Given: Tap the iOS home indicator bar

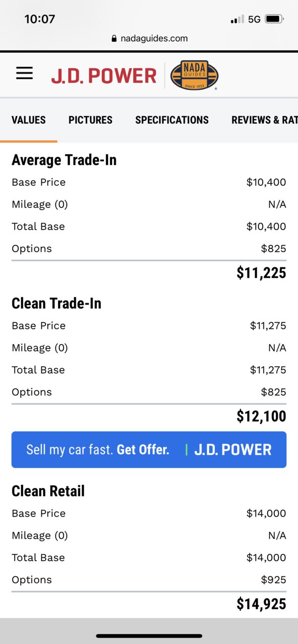Looking at the screenshot, I should (x=149, y=636).
